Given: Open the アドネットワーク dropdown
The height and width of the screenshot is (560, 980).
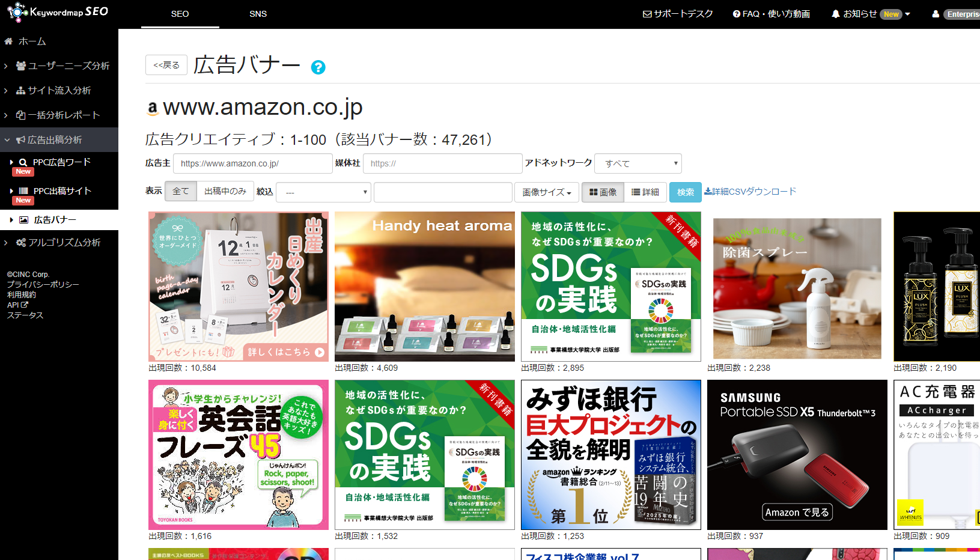Looking at the screenshot, I should [x=638, y=163].
